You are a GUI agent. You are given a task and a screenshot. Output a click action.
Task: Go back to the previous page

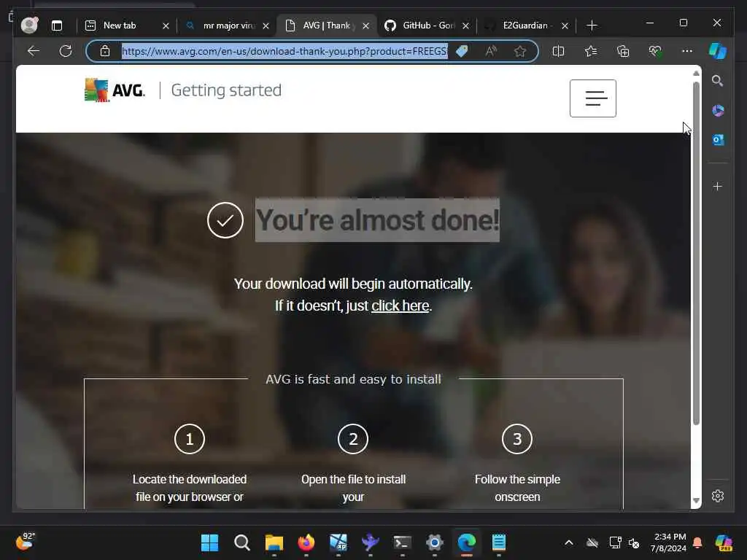34,51
